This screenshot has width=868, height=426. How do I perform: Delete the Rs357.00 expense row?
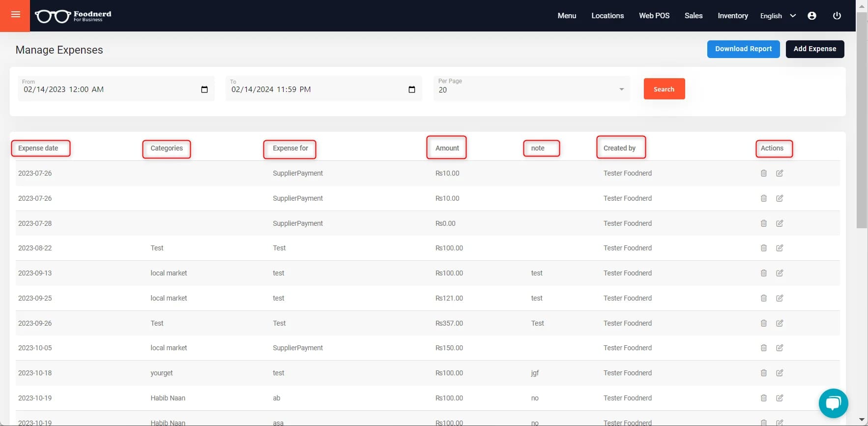pyautogui.click(x=764, y=323)
